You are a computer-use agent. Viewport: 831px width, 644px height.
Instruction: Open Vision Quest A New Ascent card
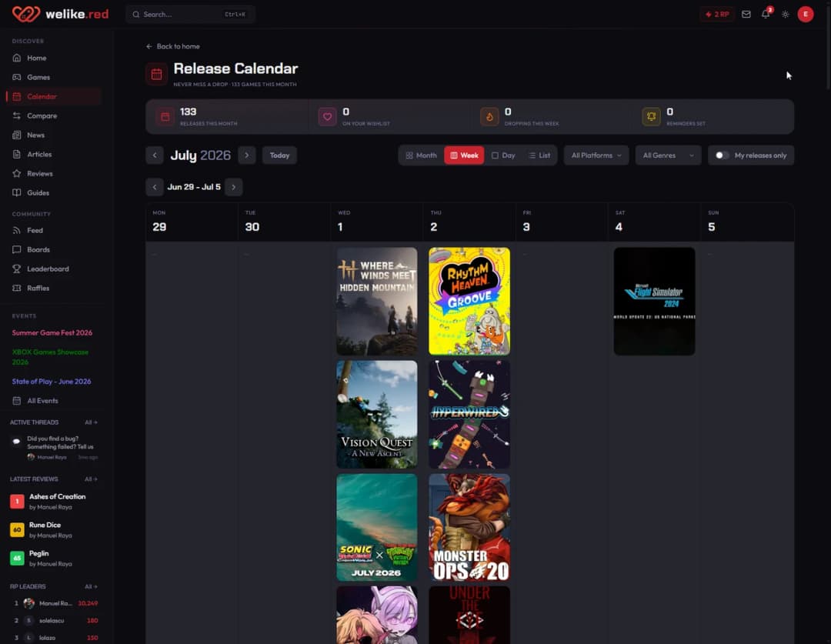coord(377,415)
